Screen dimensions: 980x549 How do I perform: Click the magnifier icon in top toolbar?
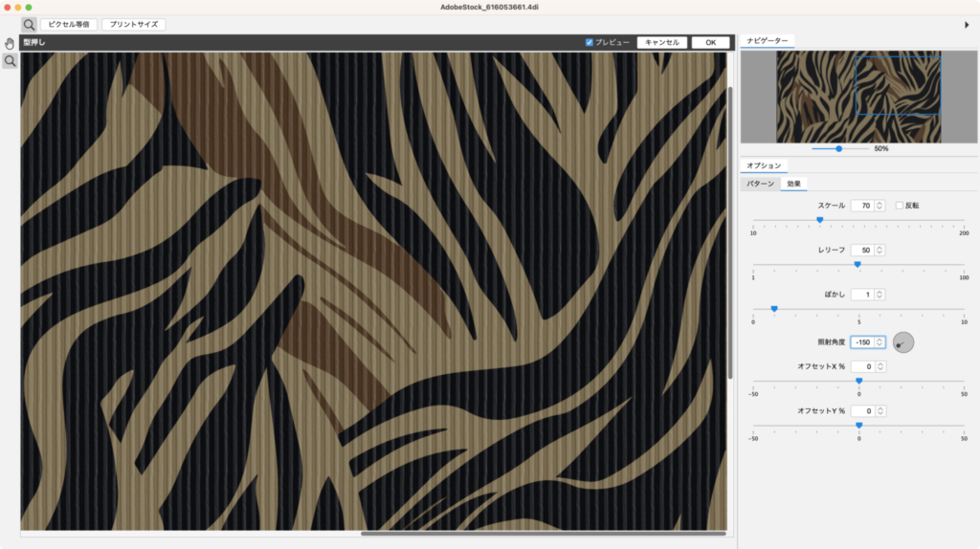[29, 24]
